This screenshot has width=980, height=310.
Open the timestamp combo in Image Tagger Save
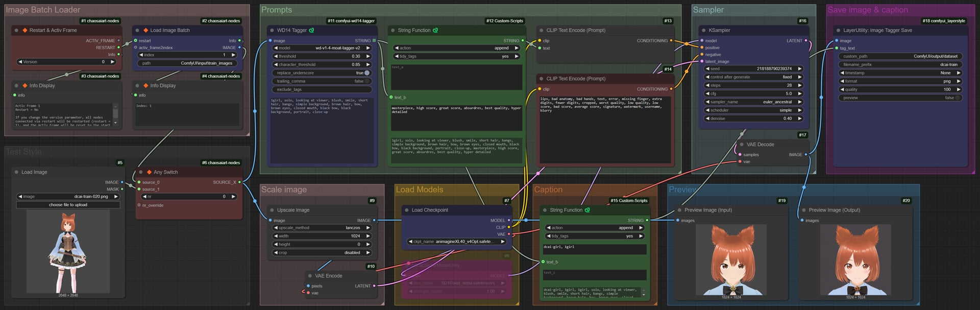click(x=900, y=73)
